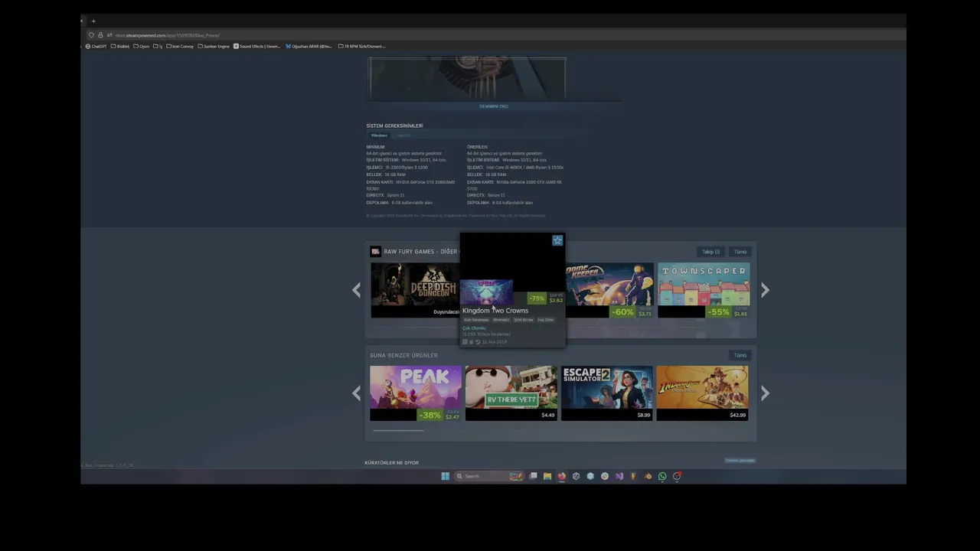This screenshot has height=551, width=980.
Task: Click the -55% discount on Townscaper
Action: 718,312
